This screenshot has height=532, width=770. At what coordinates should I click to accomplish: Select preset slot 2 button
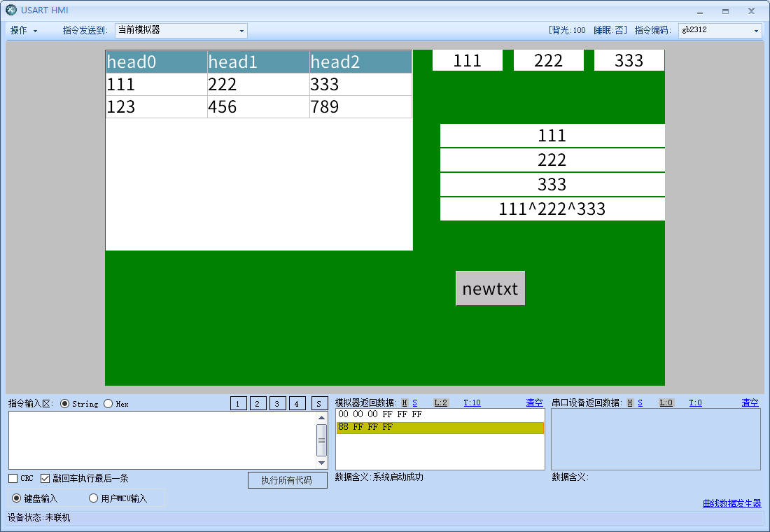(x=258, y=403)
